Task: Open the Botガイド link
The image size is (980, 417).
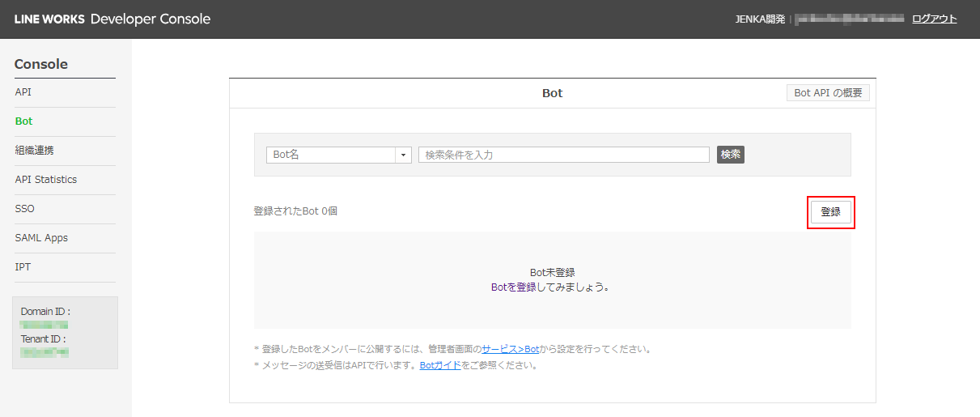Action: point(440,365)
